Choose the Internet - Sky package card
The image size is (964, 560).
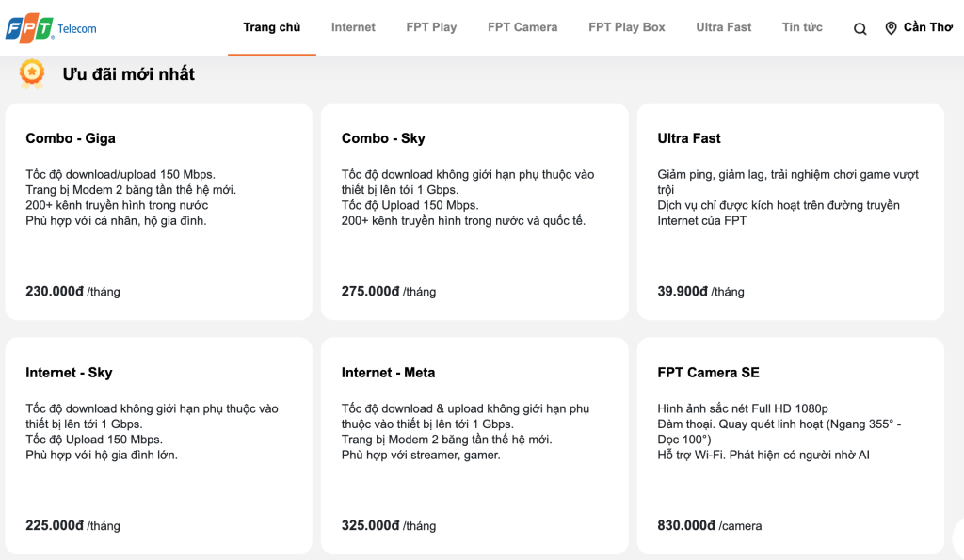pyautogui.click(x=158, y=446)
